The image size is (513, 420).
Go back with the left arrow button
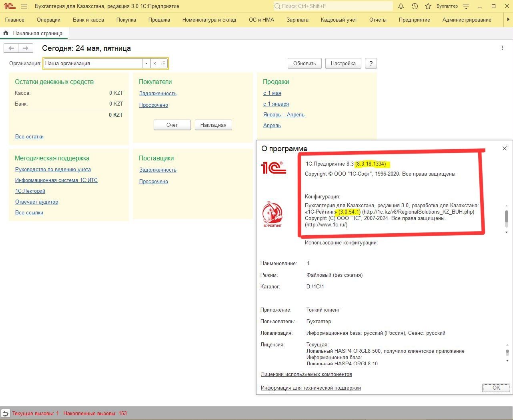11,48
